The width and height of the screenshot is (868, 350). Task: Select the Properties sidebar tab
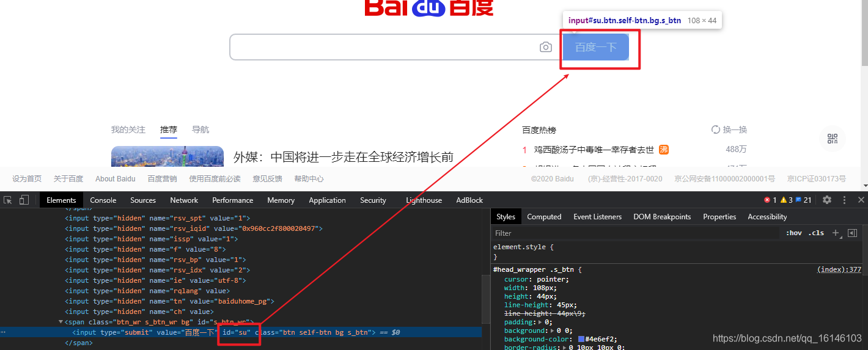(719, 216)
